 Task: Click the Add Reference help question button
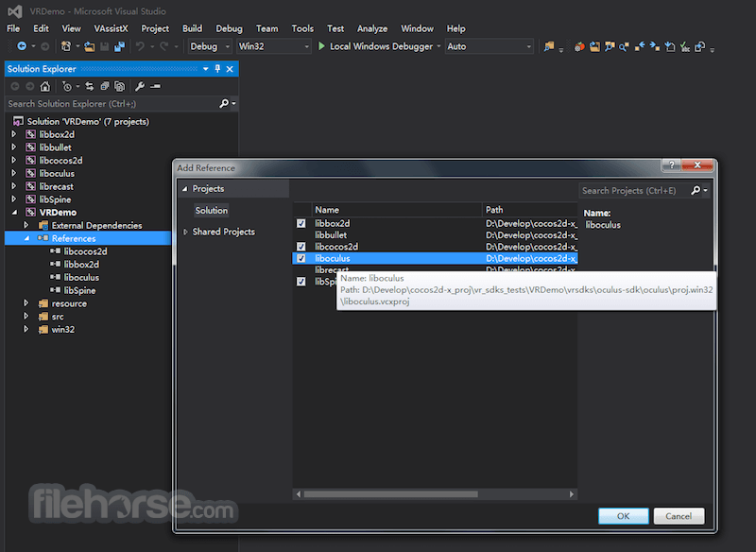[x=672, y=164]
